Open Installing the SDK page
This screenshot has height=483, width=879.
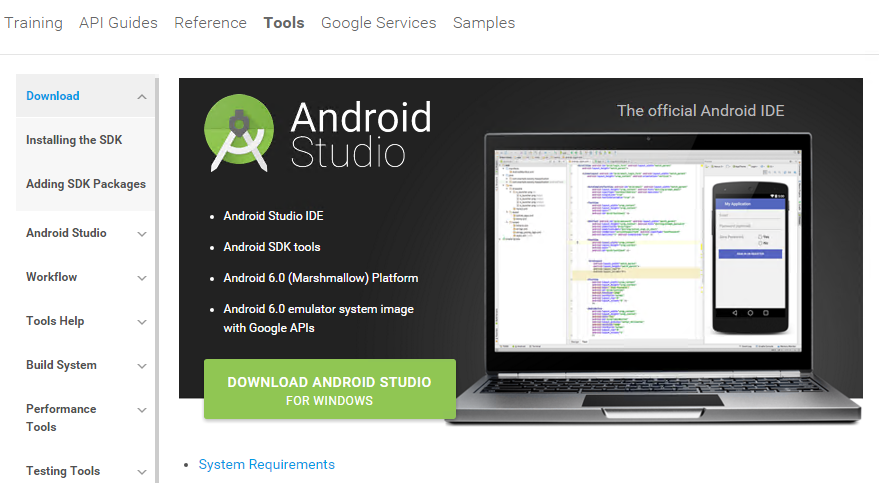coord(74,140)
